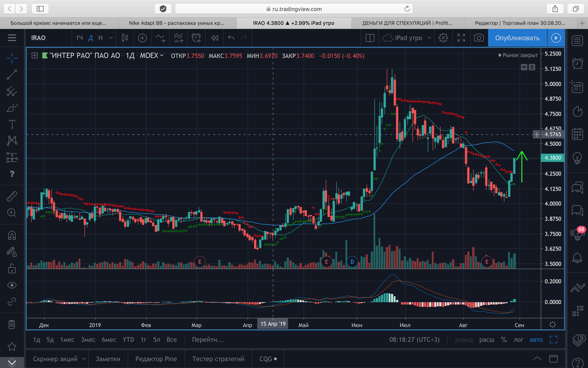Image resolution: width=588 pixels, height=368 pixels.
Task: Open the indicator templates button
Action: click(178, 38)
